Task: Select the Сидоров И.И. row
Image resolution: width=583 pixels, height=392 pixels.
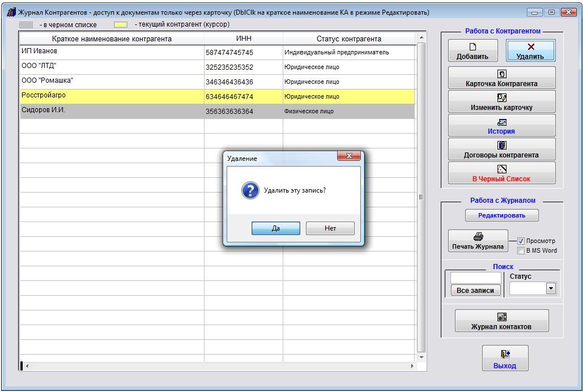Action: coord(112,111)
